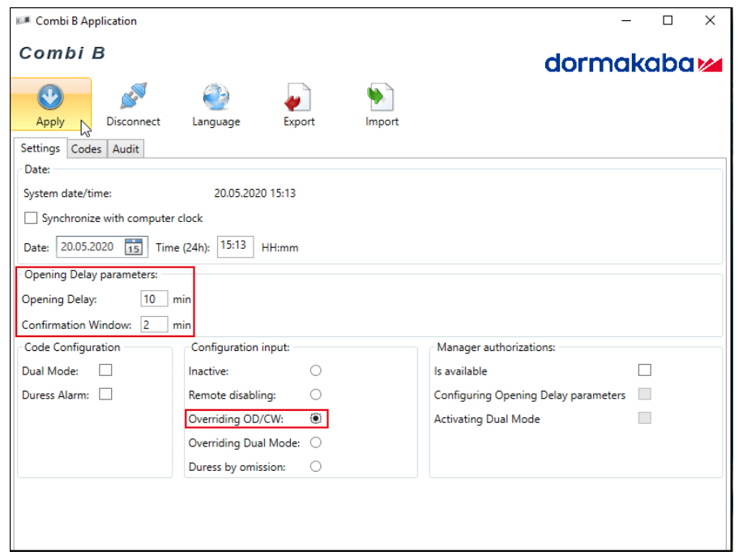Select Duress by omission radio button
This screenshot has width=747, height=560.
coord(316,467)
